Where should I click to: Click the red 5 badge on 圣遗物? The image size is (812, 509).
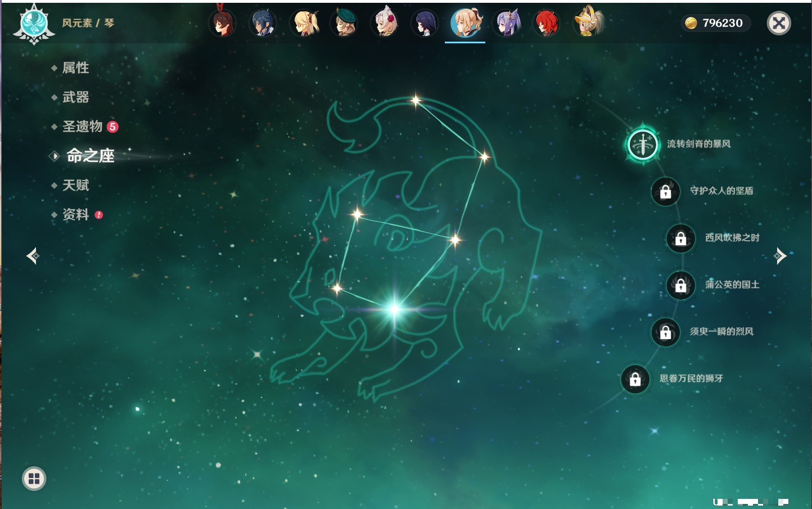112,127
